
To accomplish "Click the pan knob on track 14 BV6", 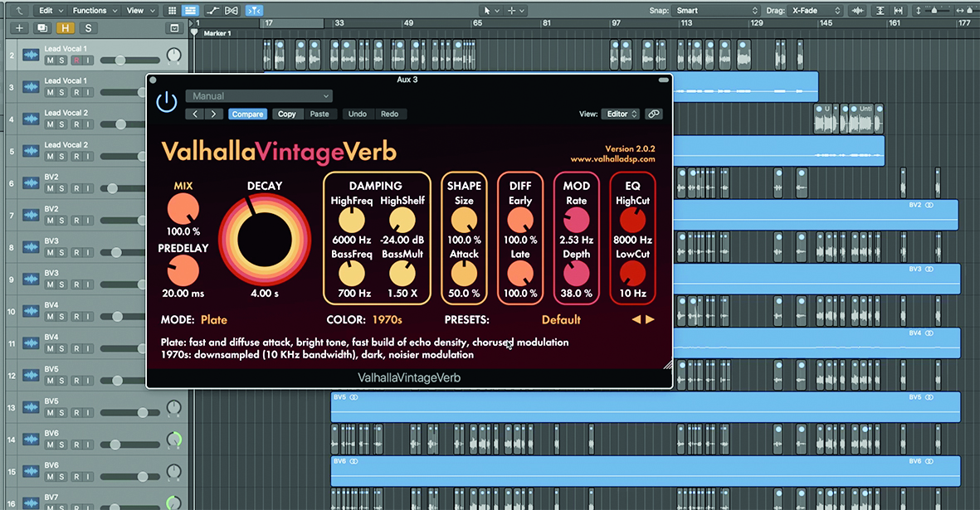I will 173,440.
